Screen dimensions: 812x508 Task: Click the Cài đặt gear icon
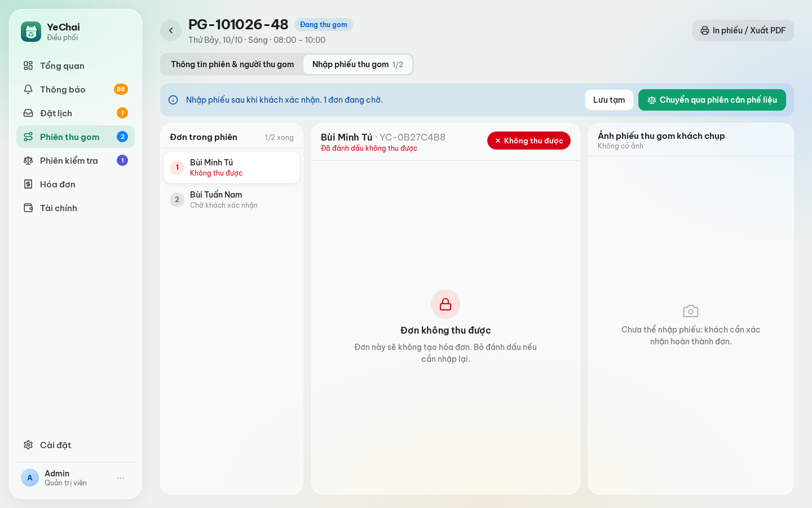28,445
